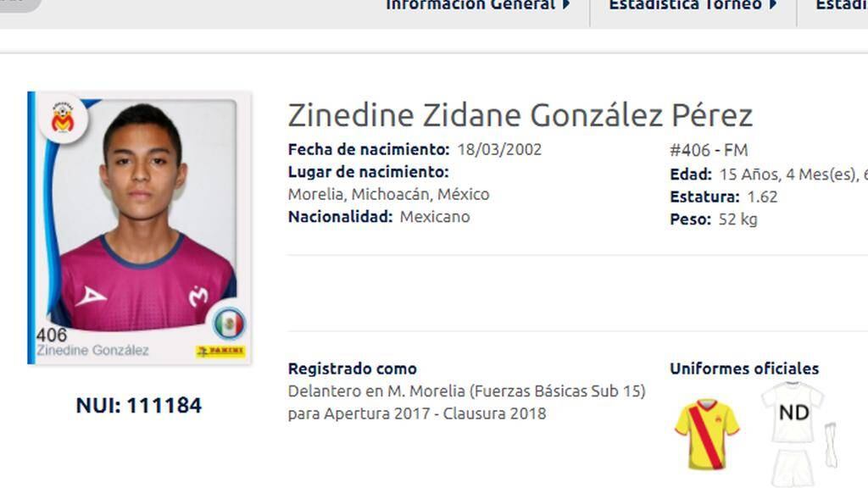Click the Zinedine González caption on card

(92, 350)
